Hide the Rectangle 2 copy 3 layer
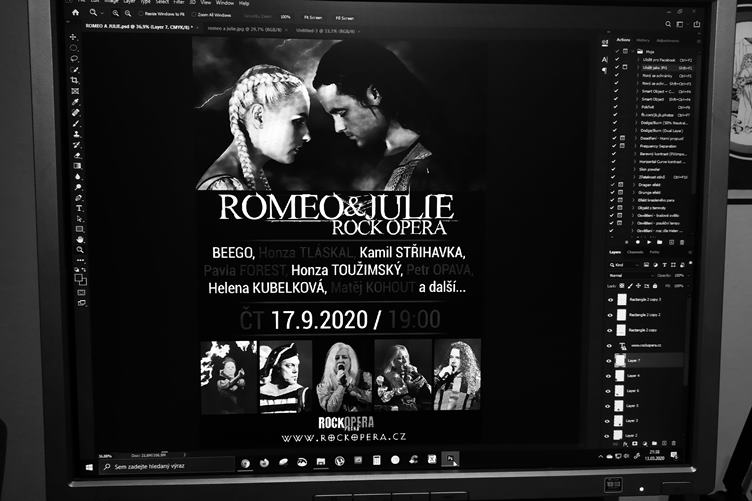 click(x=610, y=300)
